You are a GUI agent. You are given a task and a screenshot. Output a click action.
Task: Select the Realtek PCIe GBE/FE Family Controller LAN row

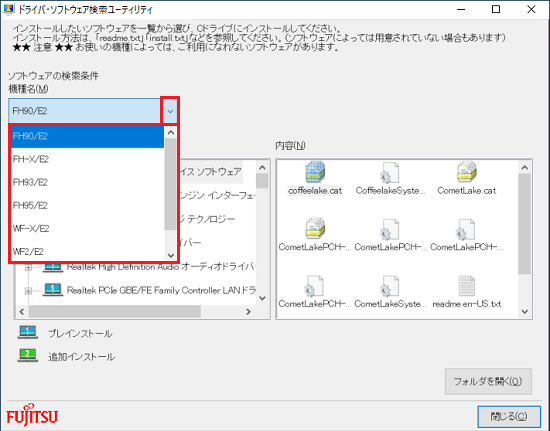(161, 290)
